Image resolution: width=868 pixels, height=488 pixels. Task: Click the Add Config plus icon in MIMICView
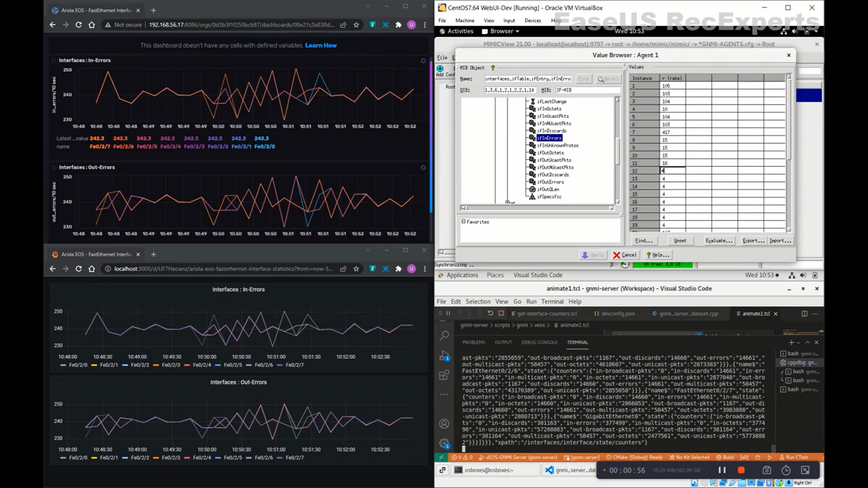(440, 68)
